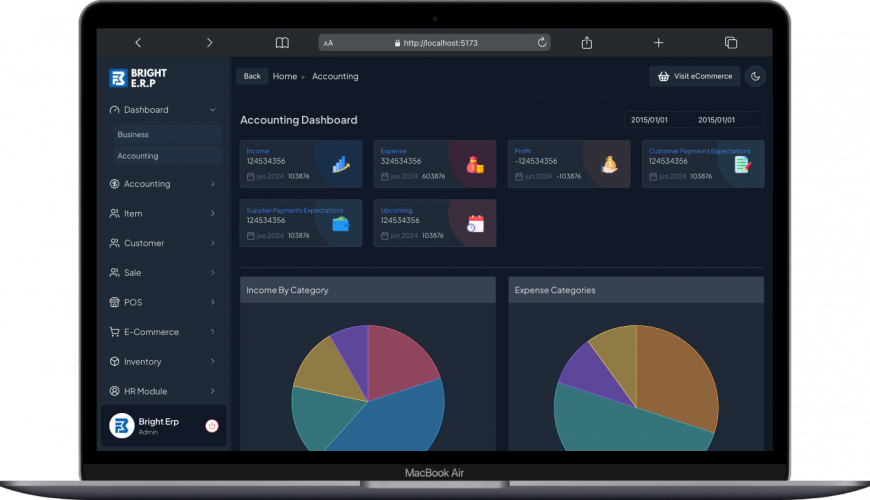Expand the Customer sidebar chevron
Image resolution: width=870 pixels, height=500 pixels.
(x=213, y=243)
